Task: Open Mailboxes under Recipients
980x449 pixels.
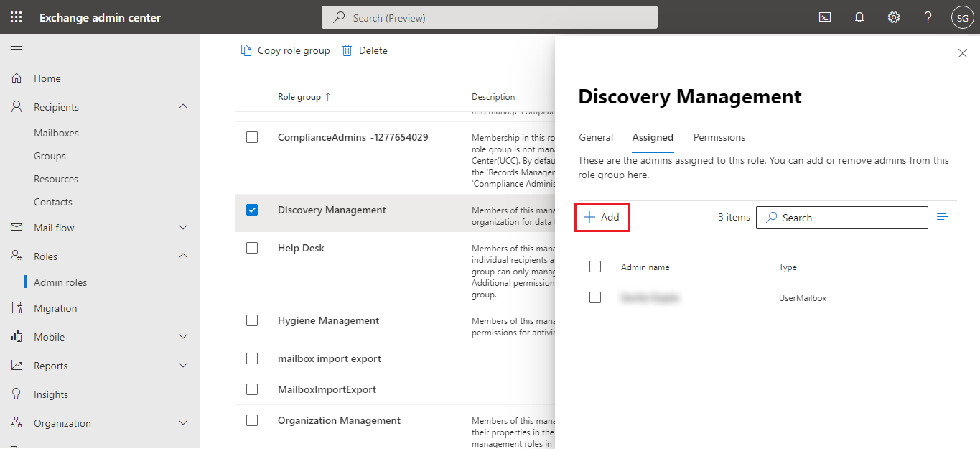Action: (x=56, y=133)
